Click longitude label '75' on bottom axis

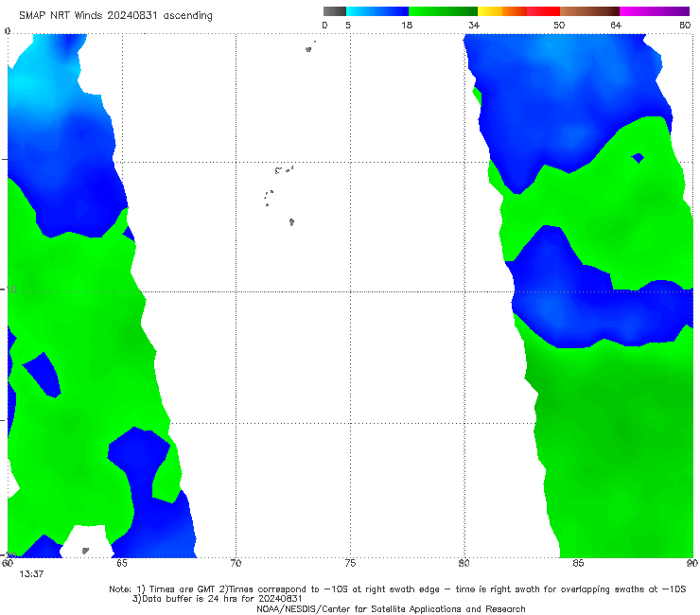tap(350, 563)
